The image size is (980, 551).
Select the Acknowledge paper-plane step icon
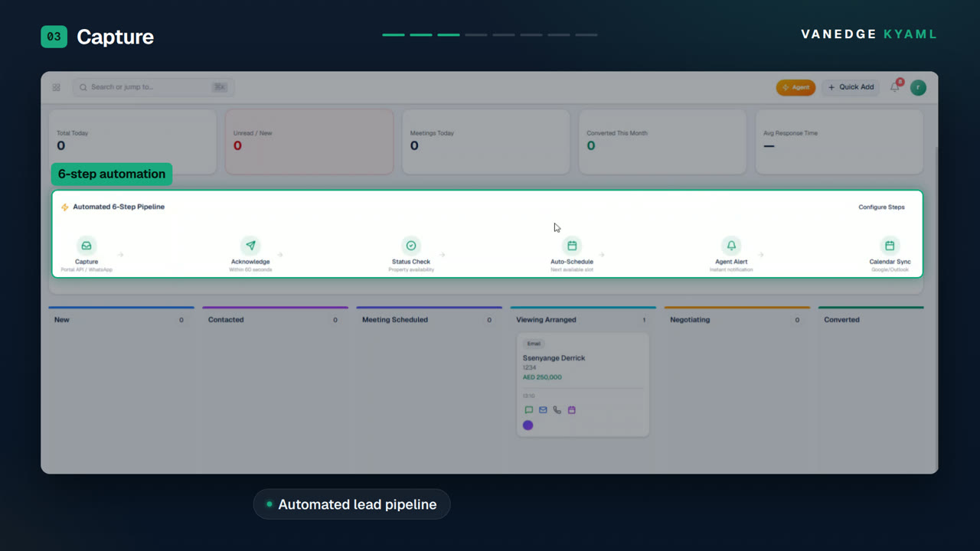250,246
